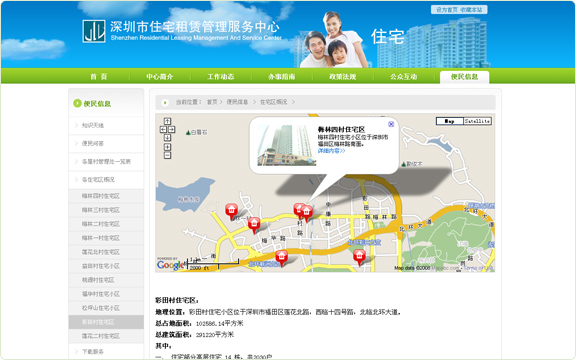Click 深圳市住宅租赁管理服务中心 site title
Viewport: 576px width, 360px height.
click(195, 27)
